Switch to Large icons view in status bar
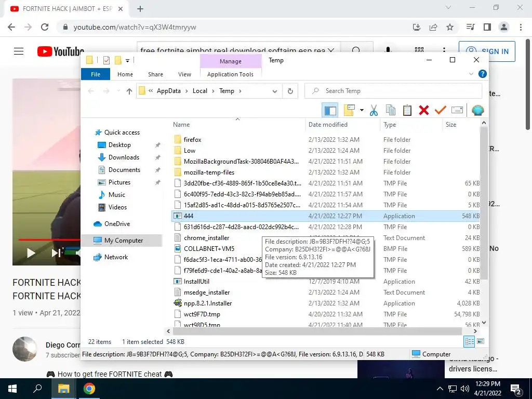 [x=481, y=341]
